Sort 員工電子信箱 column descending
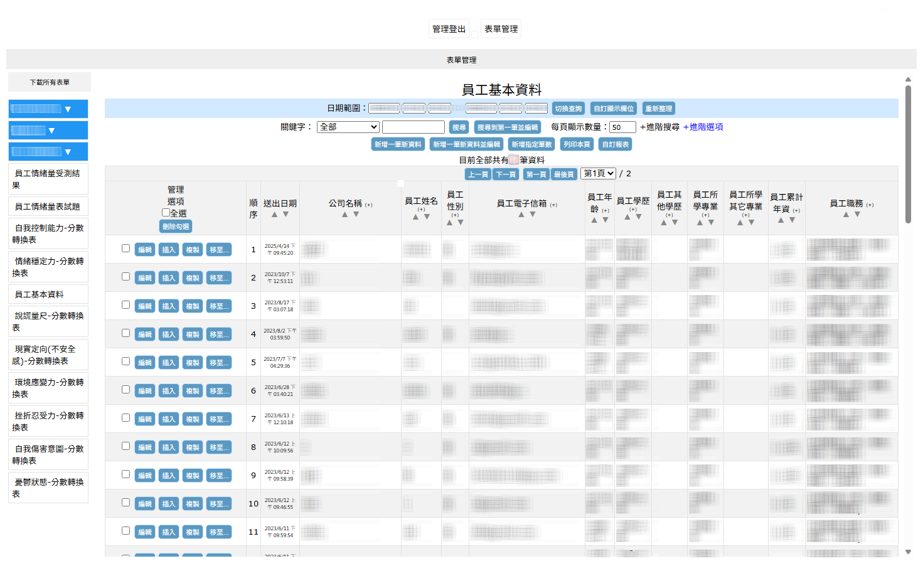Viewport: 923px width, 588px height. [x=533, y=215]
